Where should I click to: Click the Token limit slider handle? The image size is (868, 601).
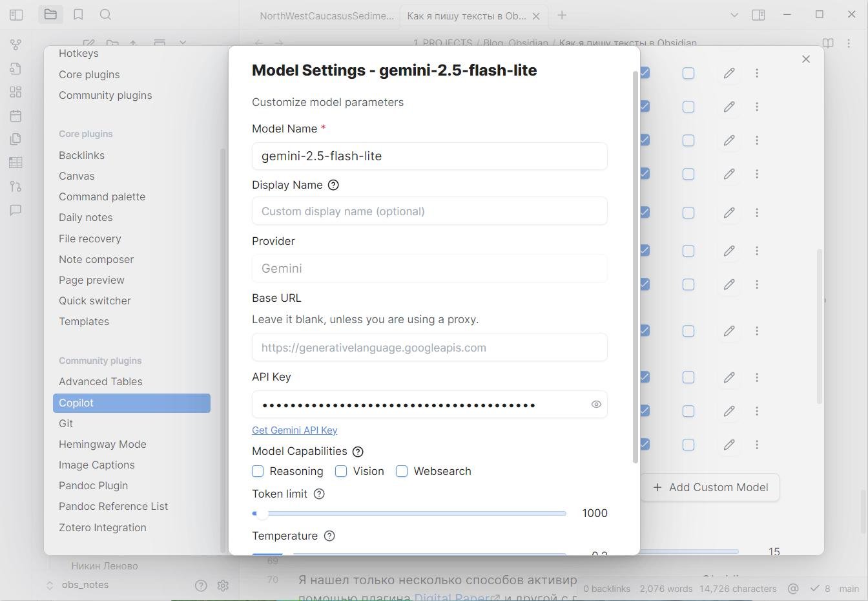tap(262, 513)
